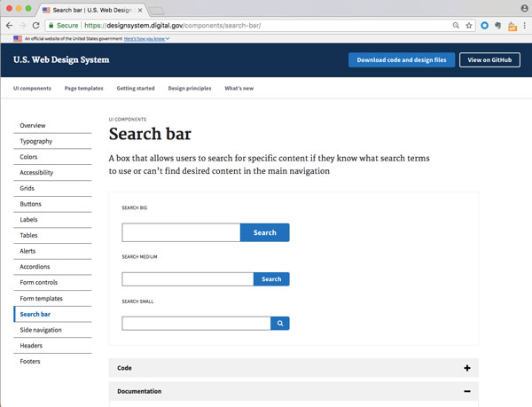Image resolution: width=532 pixels, height=407 pixels.
Task: Click Download code and design files button
Action: (x=402, y=60)
